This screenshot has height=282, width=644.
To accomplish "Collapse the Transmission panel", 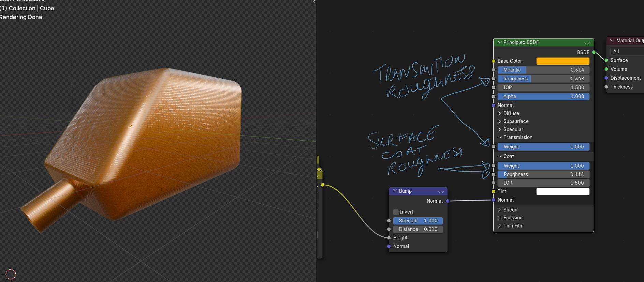I will pos(500,137).
